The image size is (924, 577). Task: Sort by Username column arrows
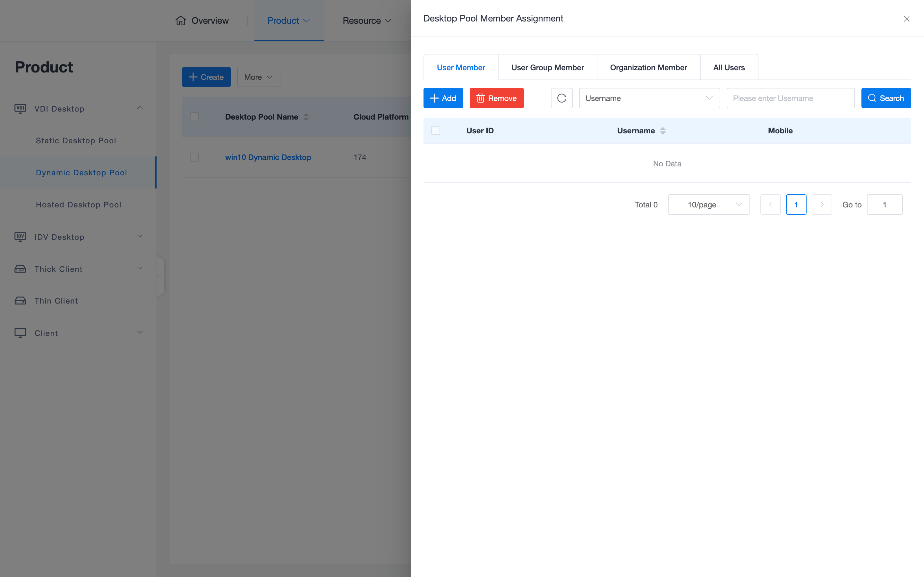point(663,131)
